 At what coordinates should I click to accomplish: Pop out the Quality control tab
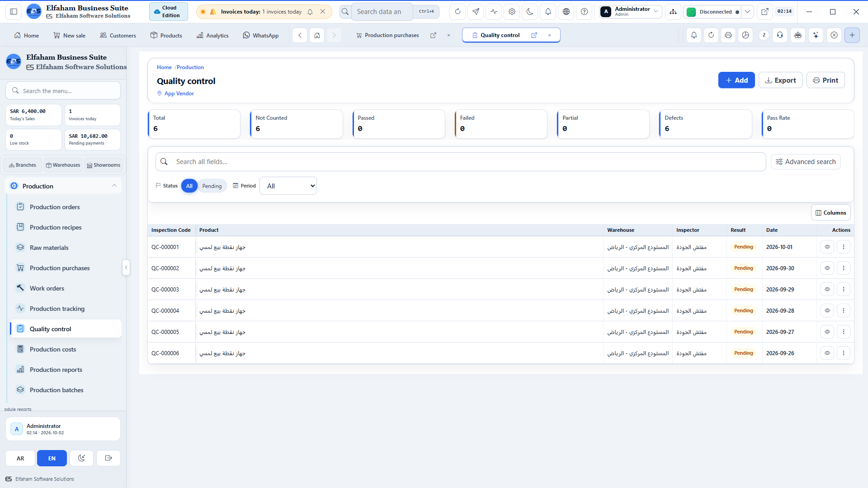[534, 35]
